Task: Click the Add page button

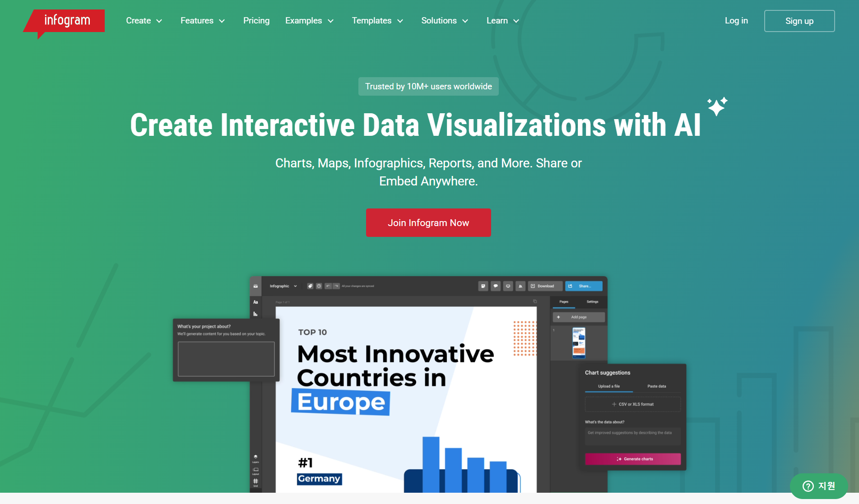Action: pos(579,317)
